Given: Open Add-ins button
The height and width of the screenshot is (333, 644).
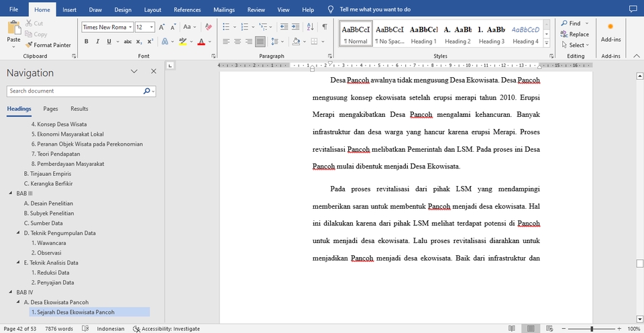Looking at the screenshot, I should (610, 33).
